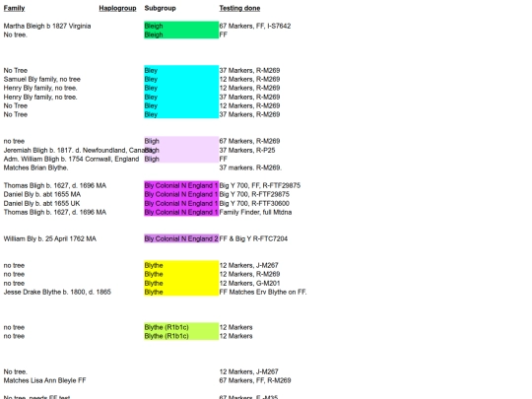Viewport: 532px width, 399px height.
Task: Select the 'FF & Big Y R-FTC7204' cell
Action: click(x=253, y=238)
